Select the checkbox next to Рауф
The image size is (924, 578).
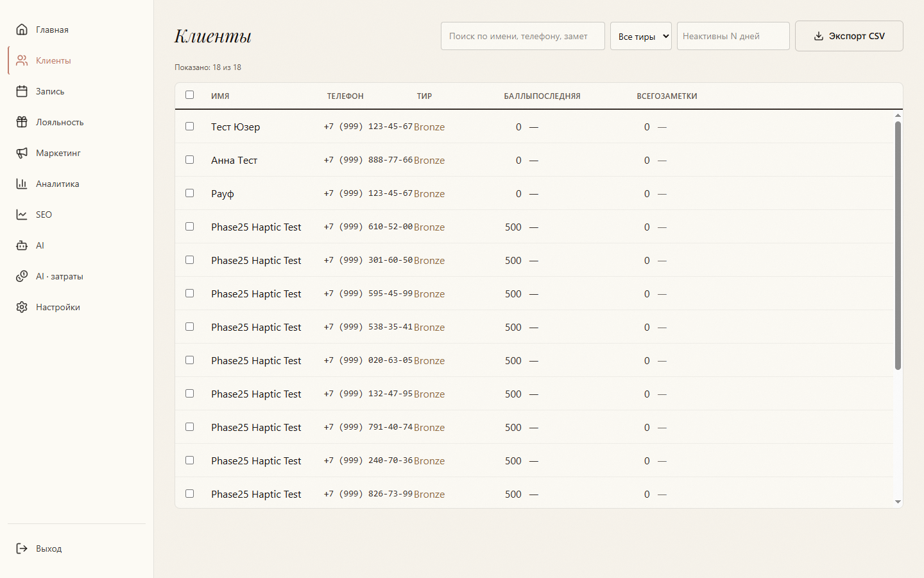coord(189,193)
